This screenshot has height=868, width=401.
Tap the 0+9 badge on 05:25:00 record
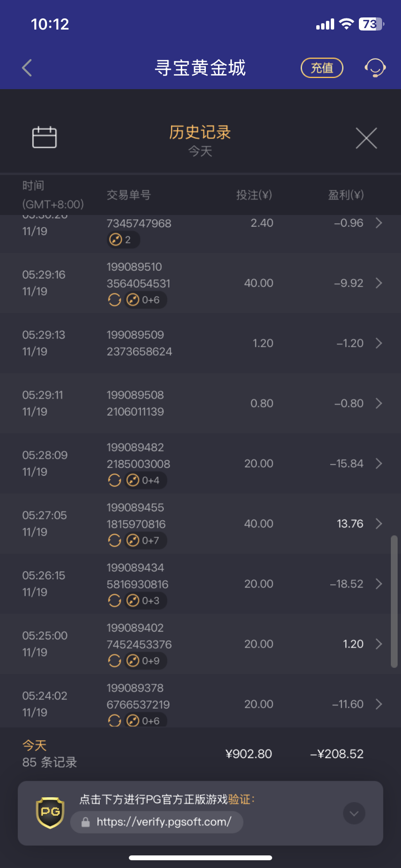point(146,661)
